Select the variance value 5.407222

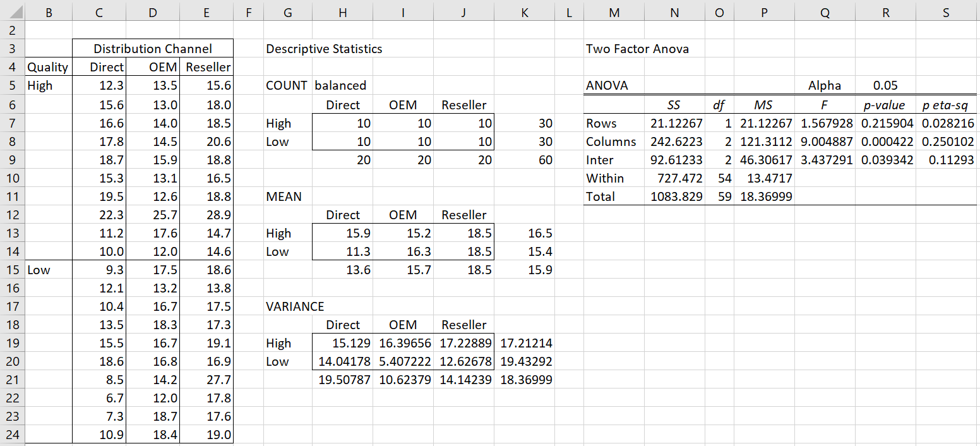(x=403, y=361)
